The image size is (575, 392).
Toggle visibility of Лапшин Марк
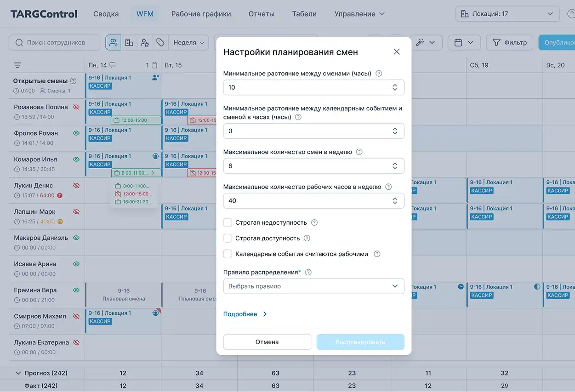click(76, 212)
